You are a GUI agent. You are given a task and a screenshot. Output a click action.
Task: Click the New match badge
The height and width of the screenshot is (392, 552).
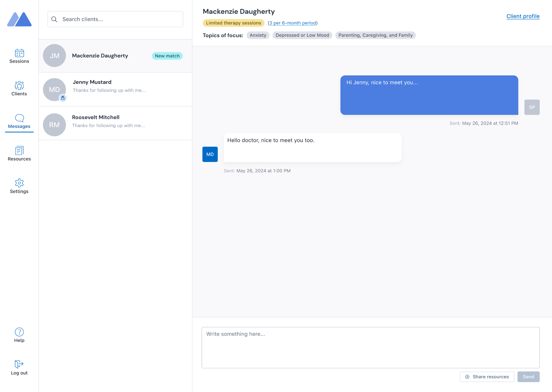coord(167,56)
